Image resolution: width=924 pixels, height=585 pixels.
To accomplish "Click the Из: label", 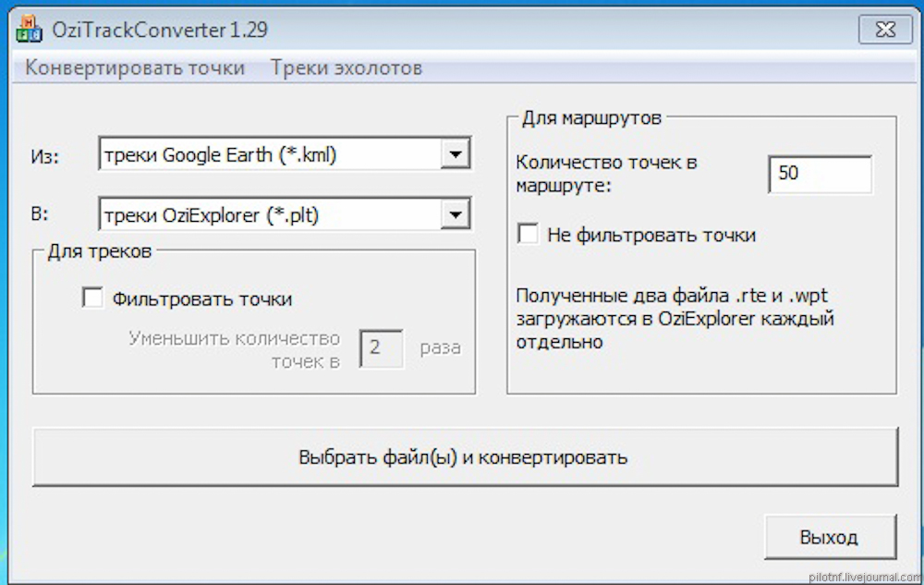I will pos(44,157).
